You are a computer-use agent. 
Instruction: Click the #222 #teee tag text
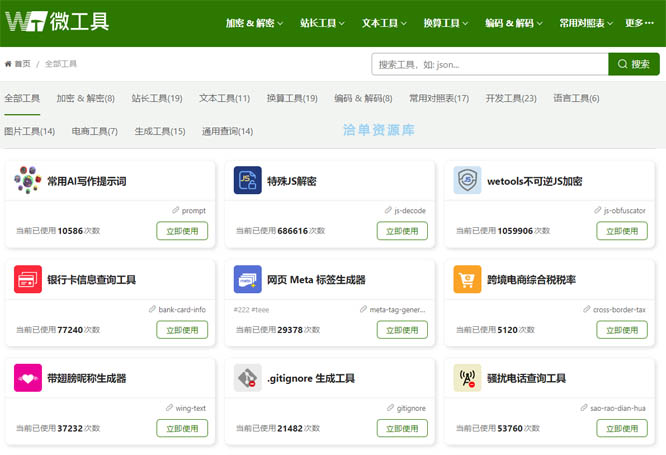tap(251, 310)
